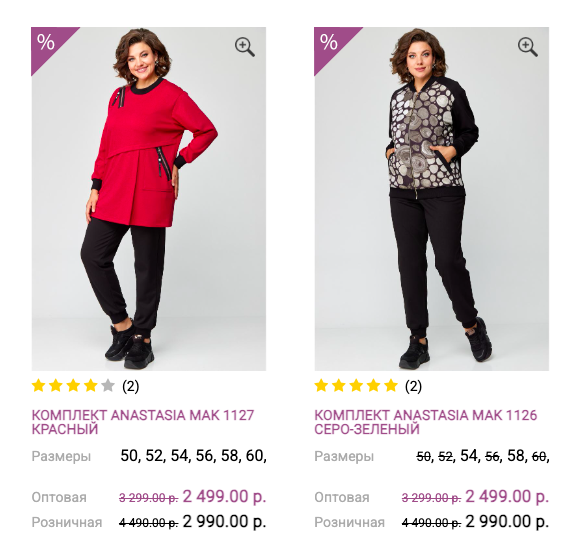The height and width of the screenshot is (539, 582).
Task: Open red tunic outfit product image
Action: tap(148, 199)
